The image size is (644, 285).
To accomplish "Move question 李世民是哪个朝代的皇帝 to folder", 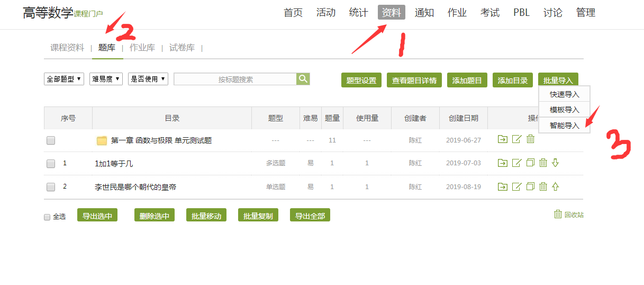I will click(x=503, y=186).
